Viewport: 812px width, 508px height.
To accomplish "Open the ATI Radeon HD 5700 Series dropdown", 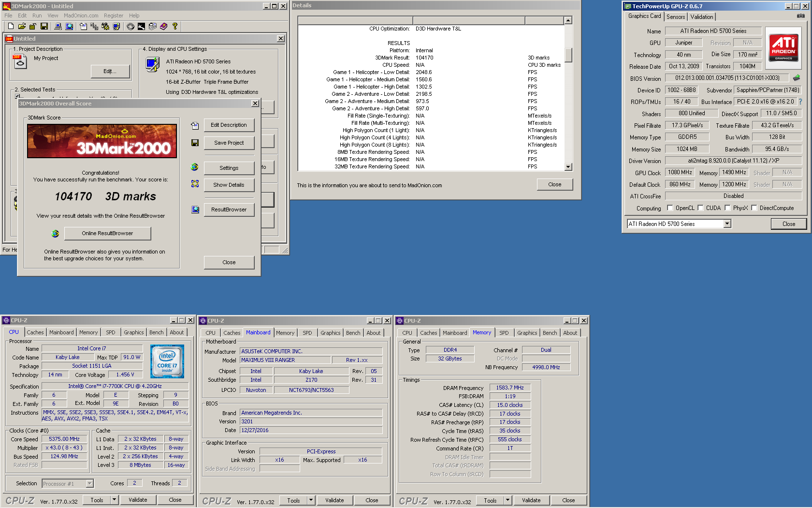I will pos(727,224).
